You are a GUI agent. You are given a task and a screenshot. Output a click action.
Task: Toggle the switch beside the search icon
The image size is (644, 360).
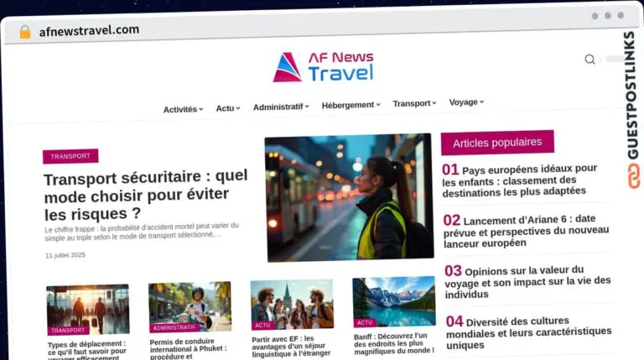pos(615,59)
